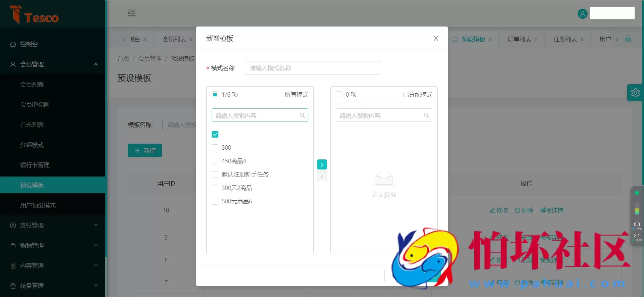This screenshot has width=644, height=297.
Task: Click 会员管理 person icon in sidebar
Action: [13, 64]
